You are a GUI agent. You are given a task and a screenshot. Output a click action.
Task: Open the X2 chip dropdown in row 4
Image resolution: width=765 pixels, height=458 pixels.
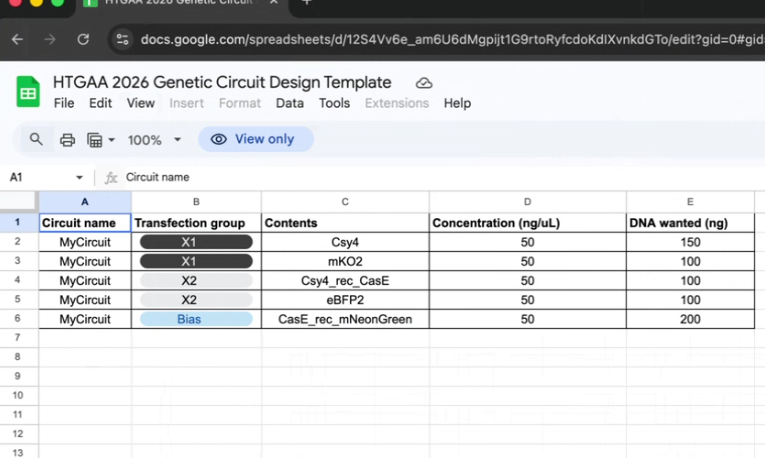coord(196,280)
